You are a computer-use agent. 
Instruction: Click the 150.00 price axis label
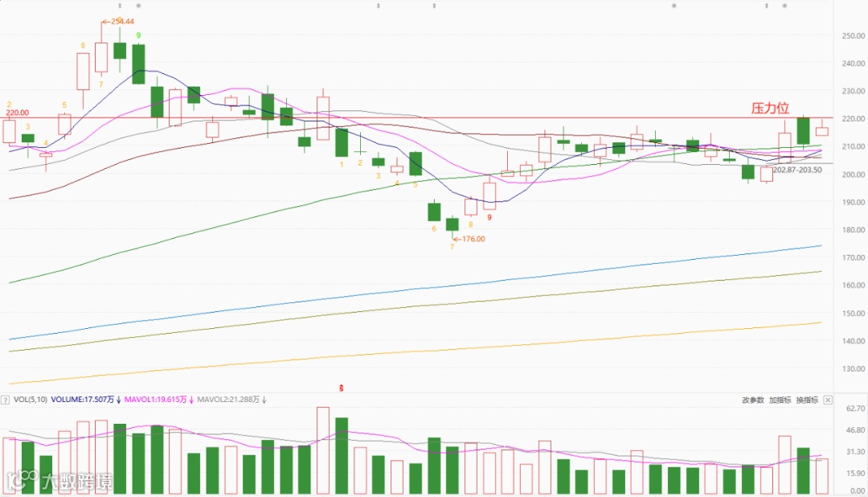click(853, 313)
